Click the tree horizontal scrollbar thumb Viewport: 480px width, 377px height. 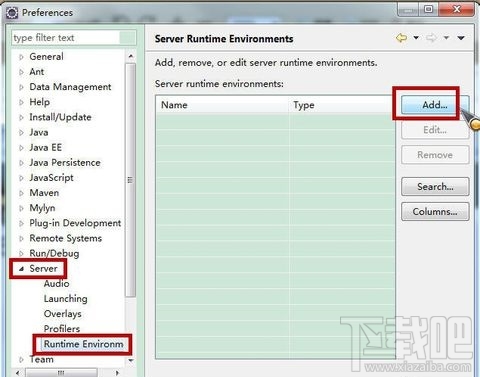[x=61, y=373]
